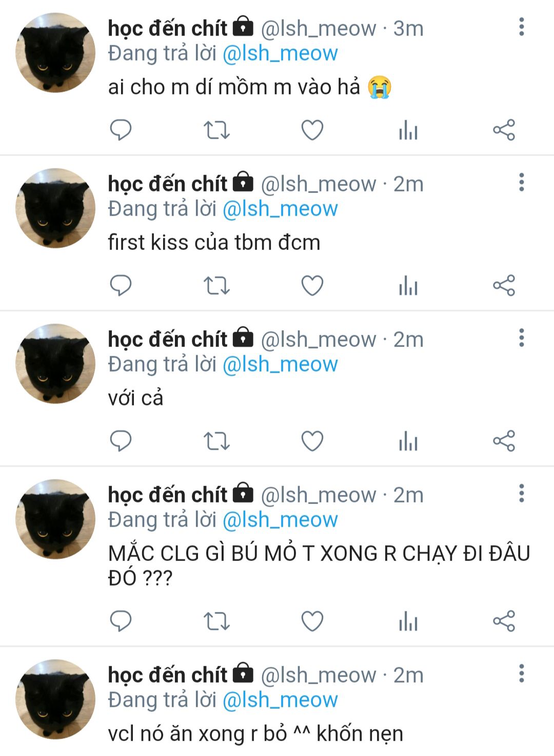
Task: View analytics of 'first kiss của tbm' tweet
Action: click(x=408, y=285)
